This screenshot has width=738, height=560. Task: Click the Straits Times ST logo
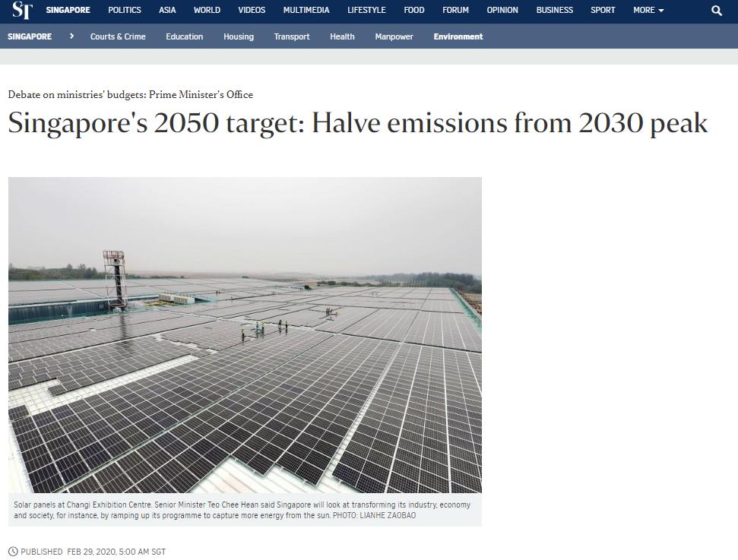tap(22, 11)
